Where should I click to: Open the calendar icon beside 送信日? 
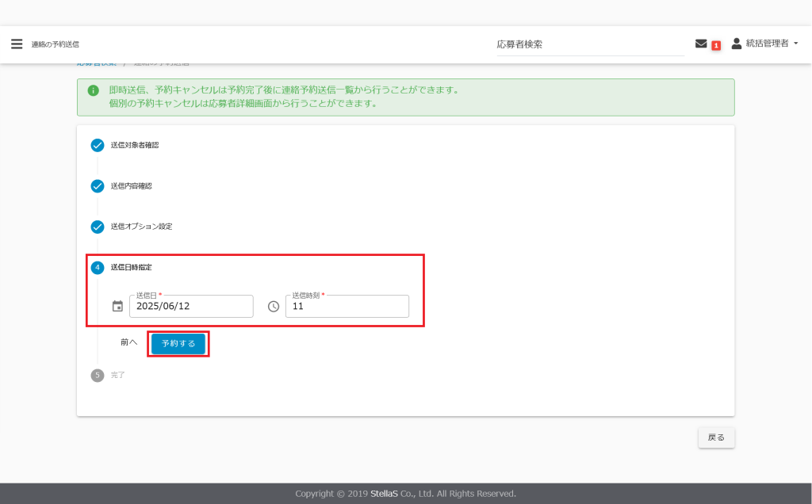click(117, 306)
